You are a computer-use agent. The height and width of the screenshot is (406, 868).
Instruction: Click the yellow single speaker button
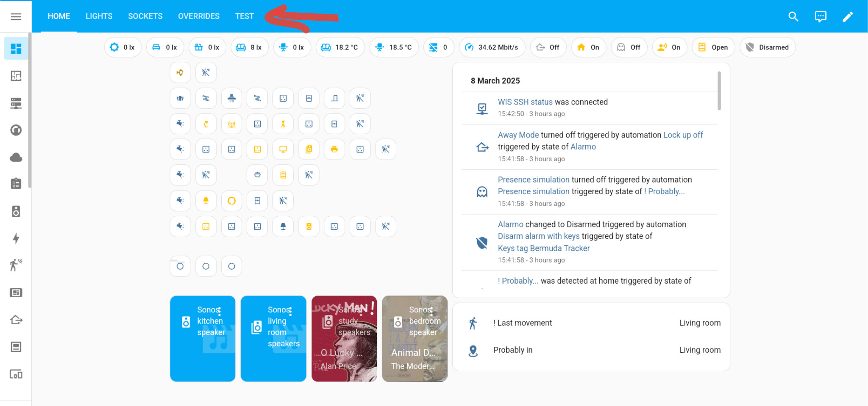pos(309,226)
